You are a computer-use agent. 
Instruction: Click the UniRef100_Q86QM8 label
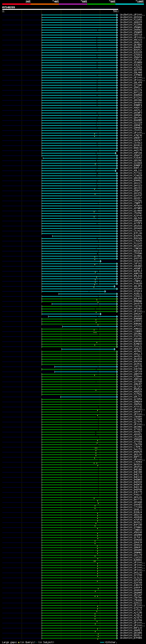131,550
